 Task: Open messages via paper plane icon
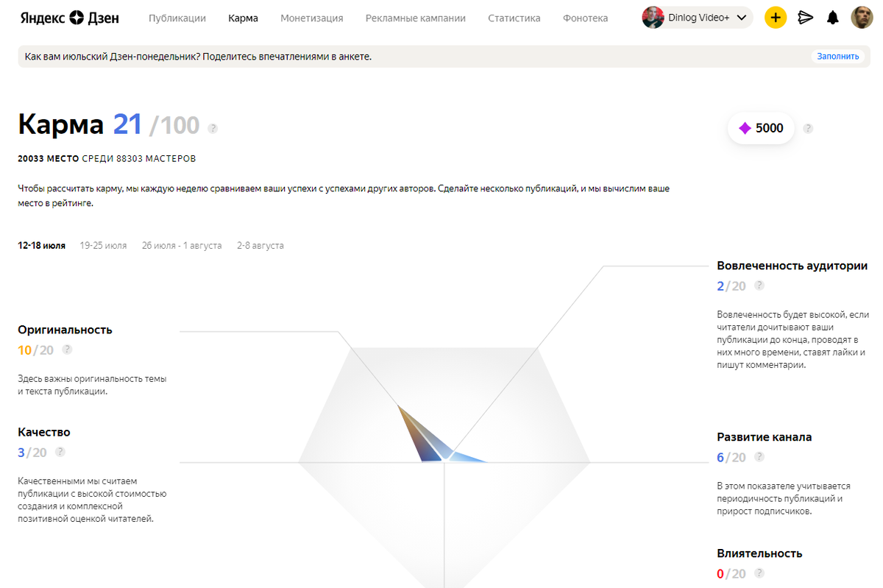pyautogui.click(x=806, y=18)
